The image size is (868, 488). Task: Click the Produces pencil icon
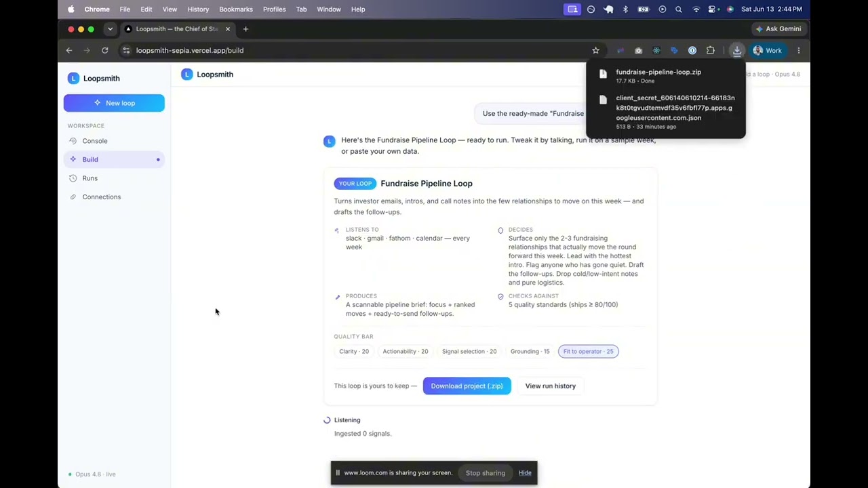pyautogui.click(x=337, y=297)
